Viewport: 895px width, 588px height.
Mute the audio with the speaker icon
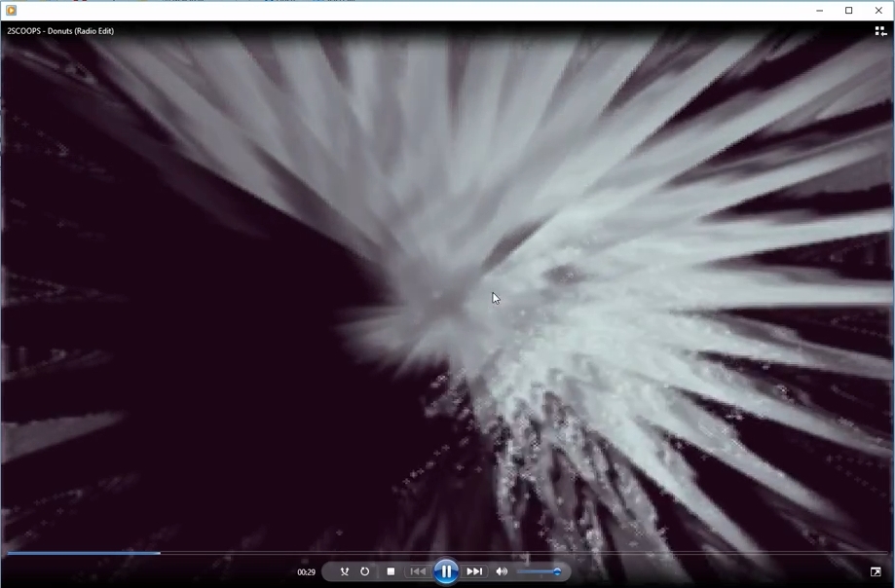click(502, 571)
